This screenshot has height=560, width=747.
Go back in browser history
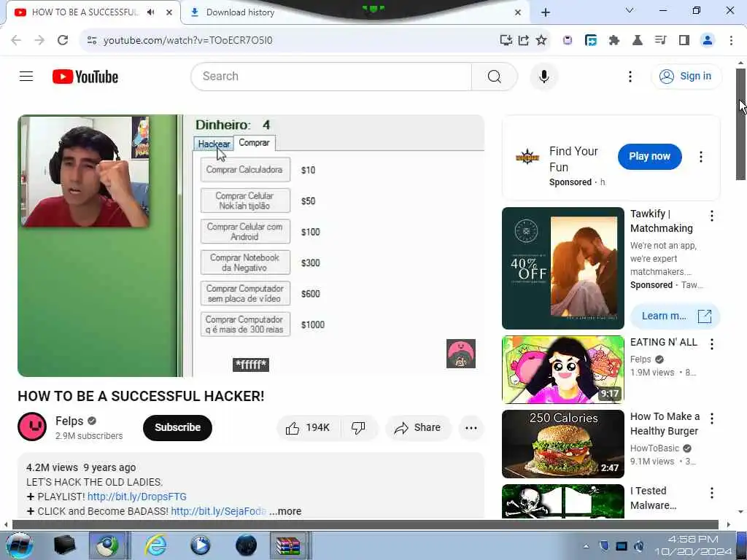tap(16, 40)
